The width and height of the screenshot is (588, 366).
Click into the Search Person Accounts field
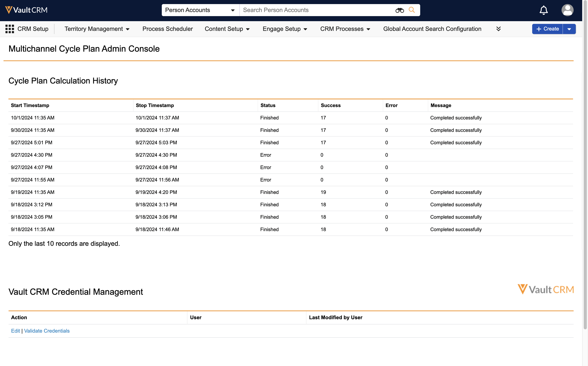tap(315, 10)
